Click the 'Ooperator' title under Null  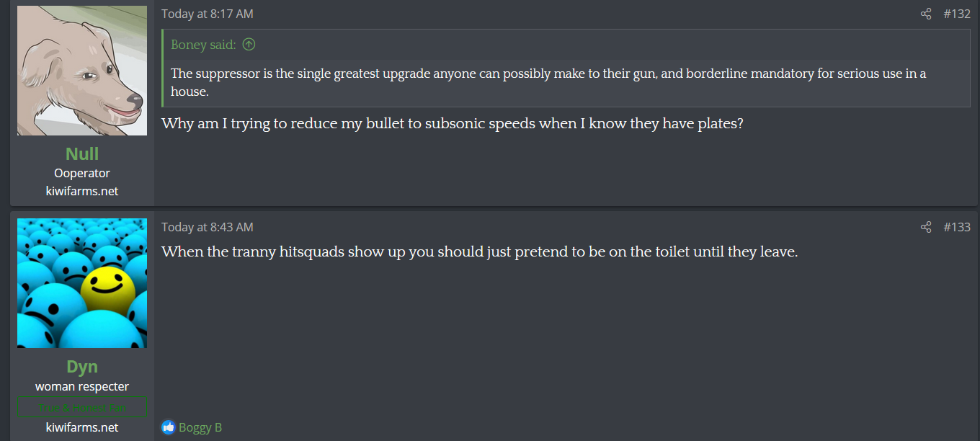click(x=82, y=173)
